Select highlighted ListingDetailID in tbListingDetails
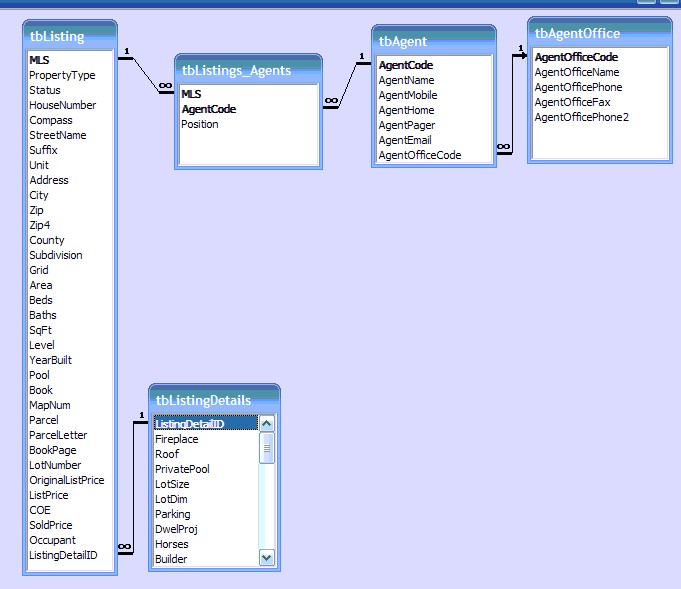The height and width of the screenshot is (589, 681). tap(206, 424)
